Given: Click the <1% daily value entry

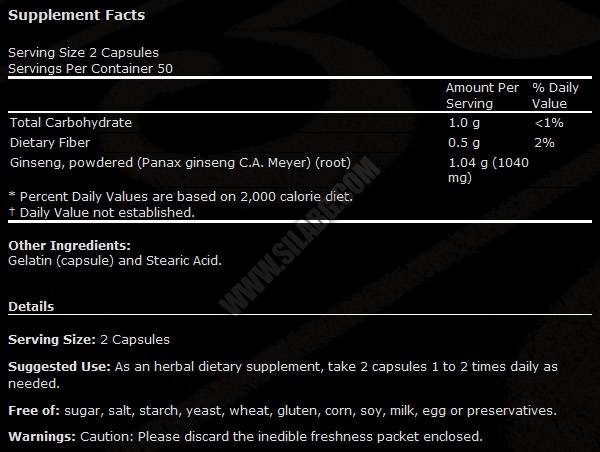Looking at the screenshot, I should click(549, 123).
